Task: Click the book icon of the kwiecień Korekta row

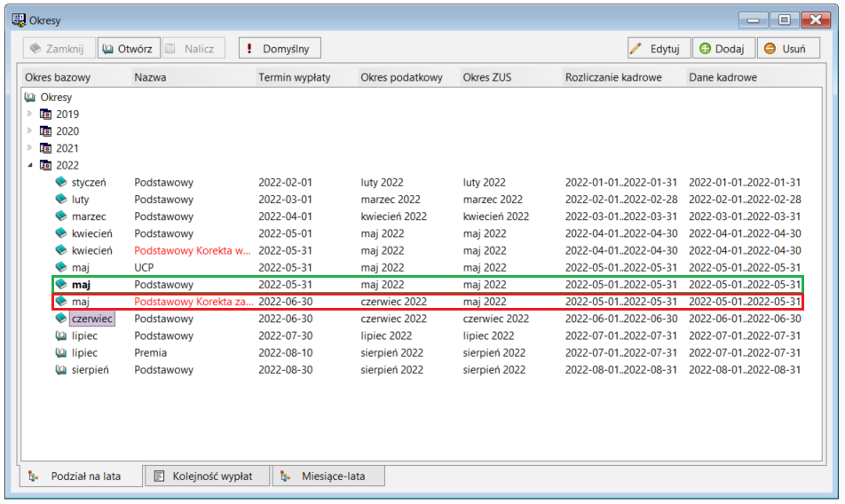Action: [61, 250]
